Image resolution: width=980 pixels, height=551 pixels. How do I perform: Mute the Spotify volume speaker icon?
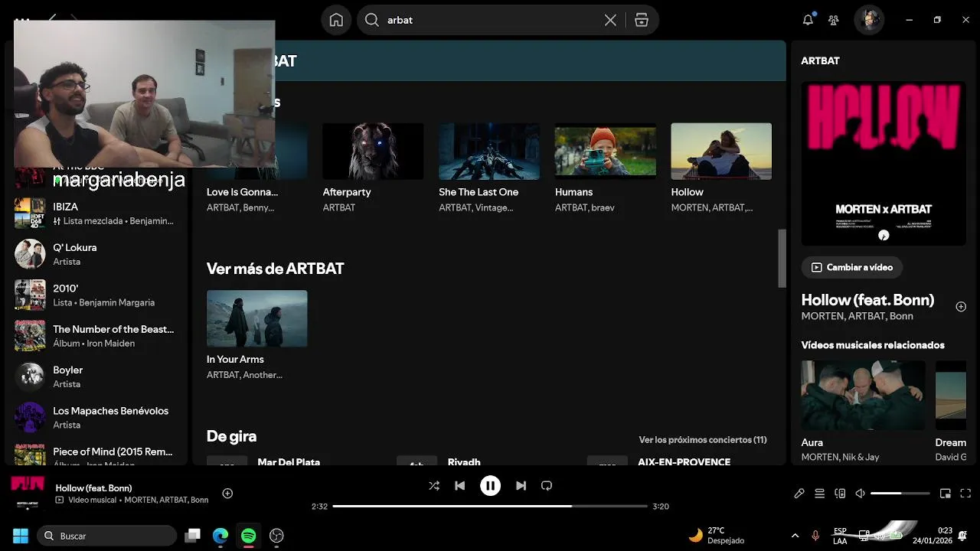[x=861, y=494]
